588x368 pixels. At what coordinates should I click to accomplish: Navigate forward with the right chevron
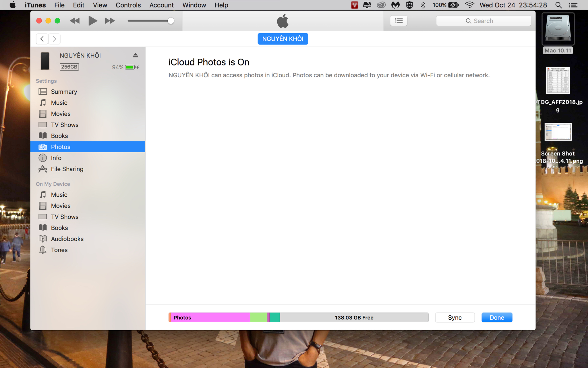coord(54,39)
